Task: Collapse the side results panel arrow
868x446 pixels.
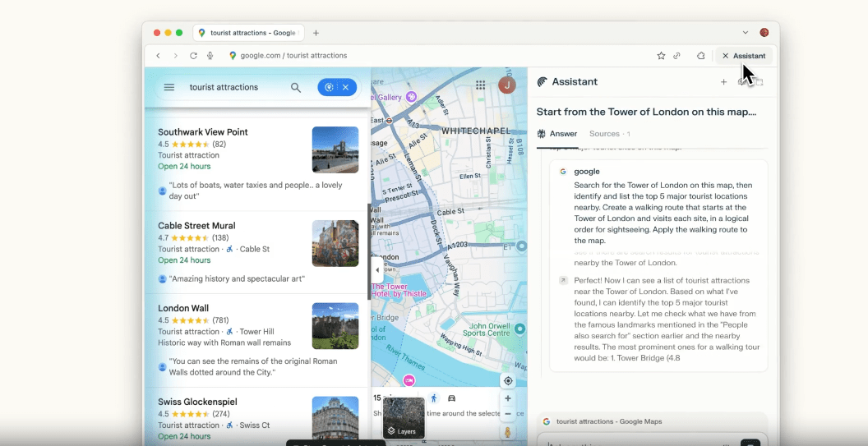Action: click(x=377, y=270)
